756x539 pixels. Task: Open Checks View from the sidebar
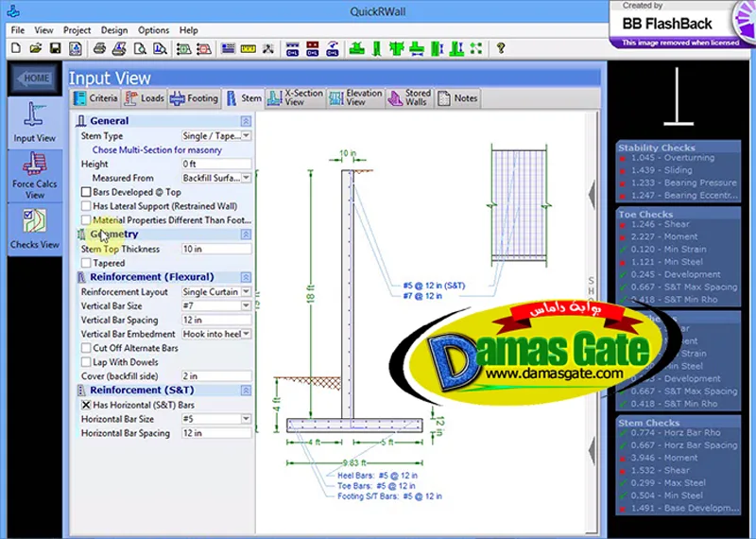coord(35,229)
